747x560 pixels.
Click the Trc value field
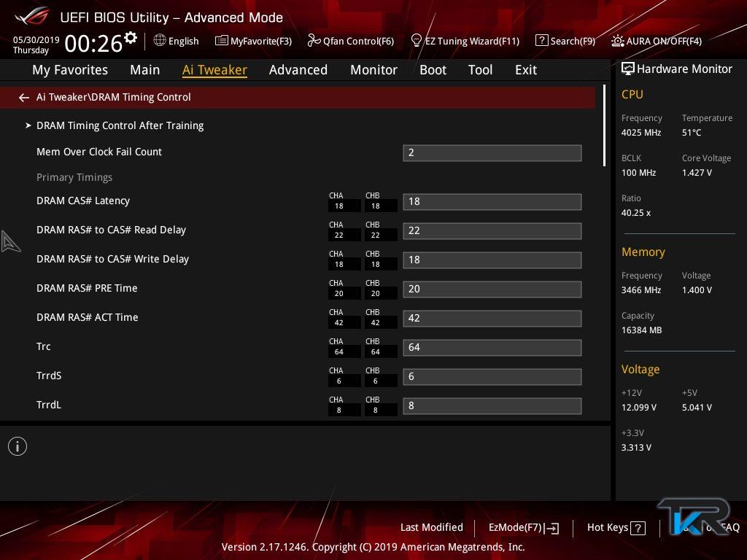[492, 348]
